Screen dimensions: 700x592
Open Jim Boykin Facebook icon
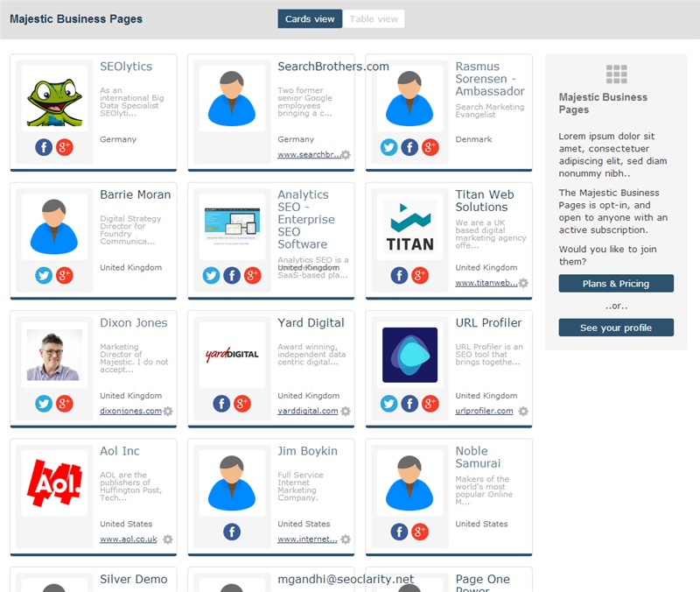[232, 532]
